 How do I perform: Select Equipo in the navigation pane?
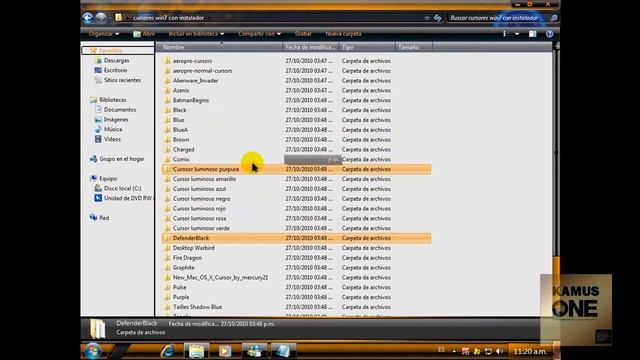pyautogui.click(x=108, y=178)
